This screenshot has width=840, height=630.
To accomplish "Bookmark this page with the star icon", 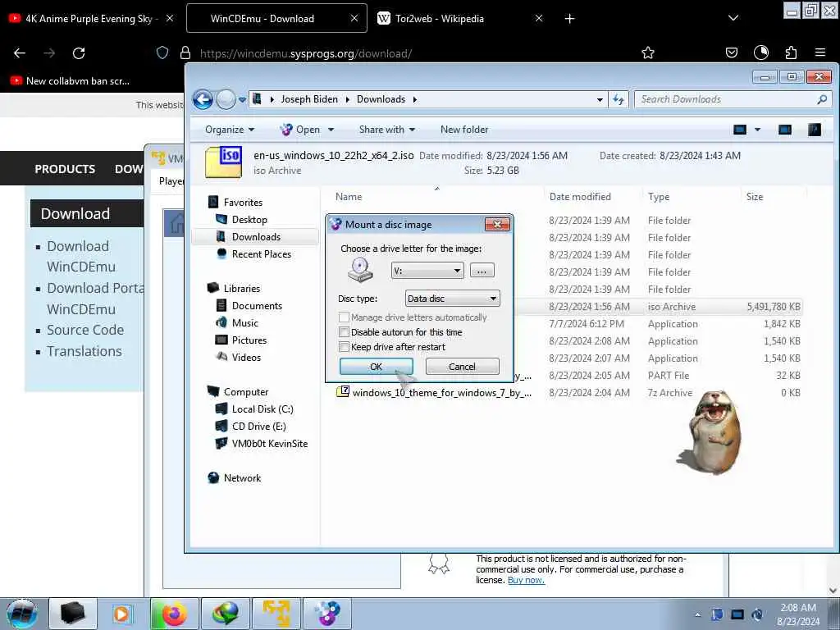I will [648, 52].
